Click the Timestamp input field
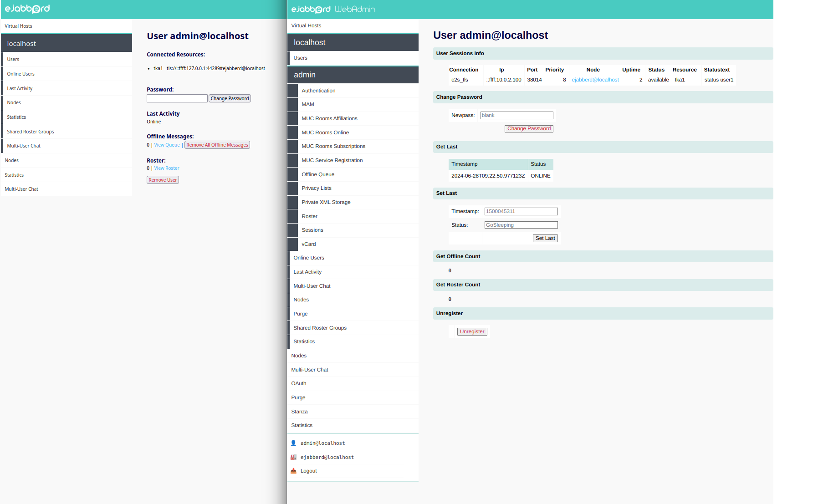Screen dimensions: 813x504 521,211
